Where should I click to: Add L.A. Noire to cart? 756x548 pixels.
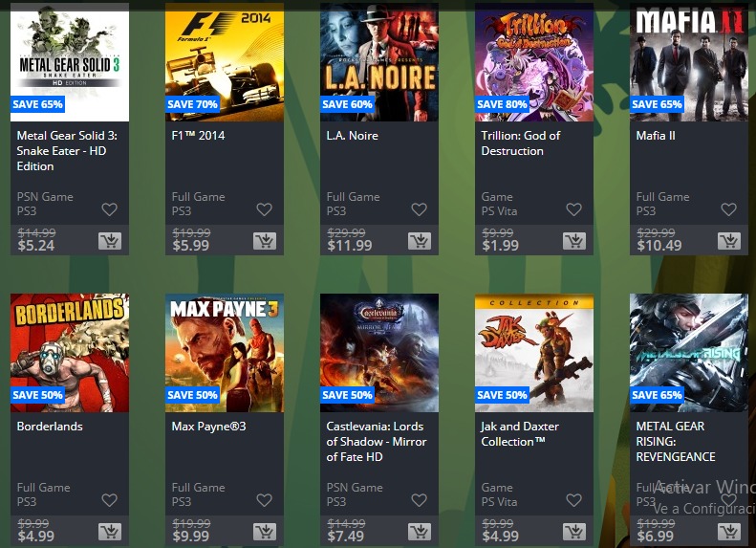[420, 241]
